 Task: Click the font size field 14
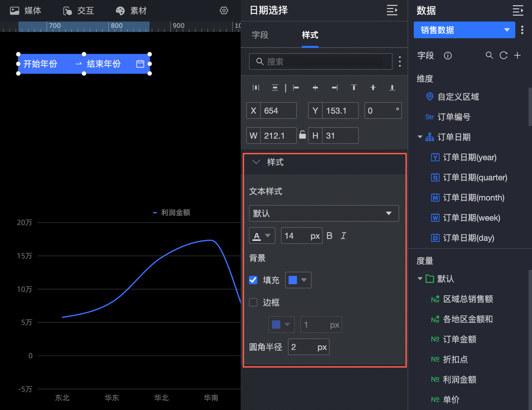[x=301, y=236]
